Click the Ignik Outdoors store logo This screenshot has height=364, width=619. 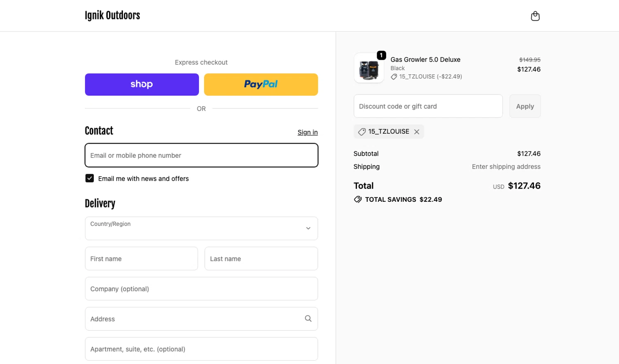112,16
